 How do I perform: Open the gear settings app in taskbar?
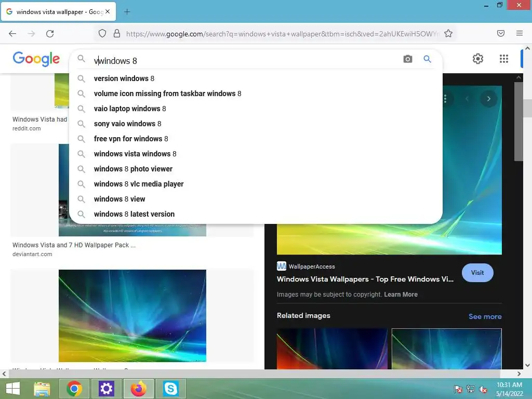pyautogui.click(x=106, y=389)
